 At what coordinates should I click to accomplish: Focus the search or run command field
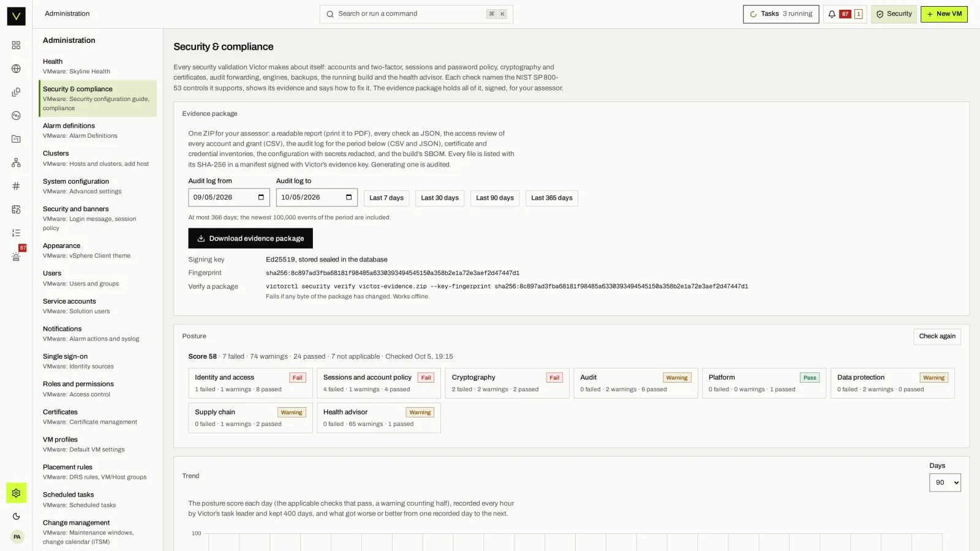click(417, 14)
